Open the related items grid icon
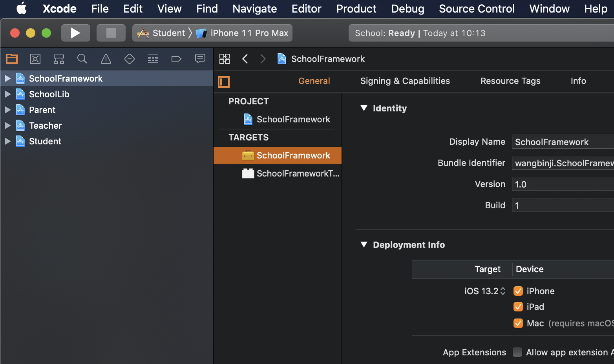The width and height of the screenshot is (614, 364). pos(225,59)
